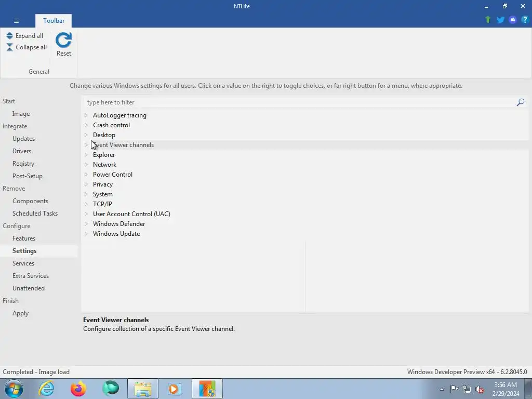This screenshot has height=399, width=532.
Task: Click the Collapse all label
Action: tap(31, 47)
